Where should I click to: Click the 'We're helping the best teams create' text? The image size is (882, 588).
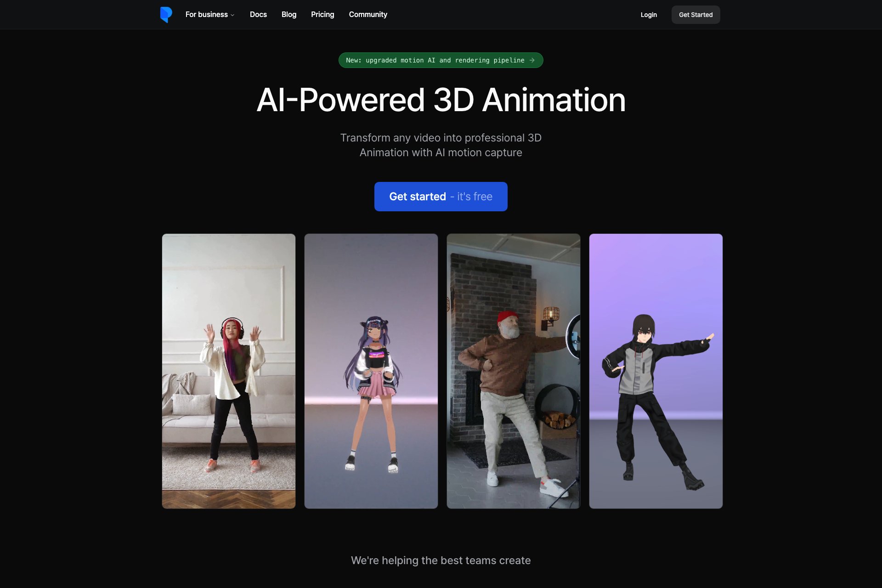point(441,560)
